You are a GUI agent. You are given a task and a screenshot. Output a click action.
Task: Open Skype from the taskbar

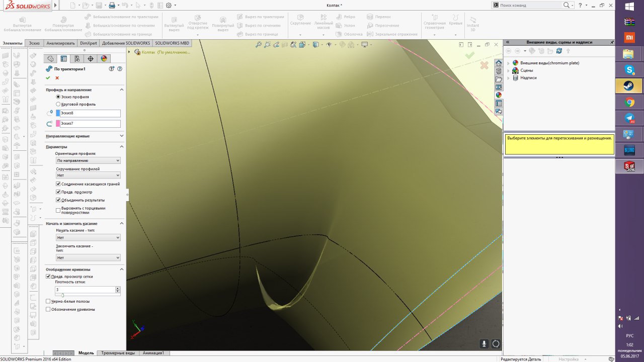click(x=629, y=70)
